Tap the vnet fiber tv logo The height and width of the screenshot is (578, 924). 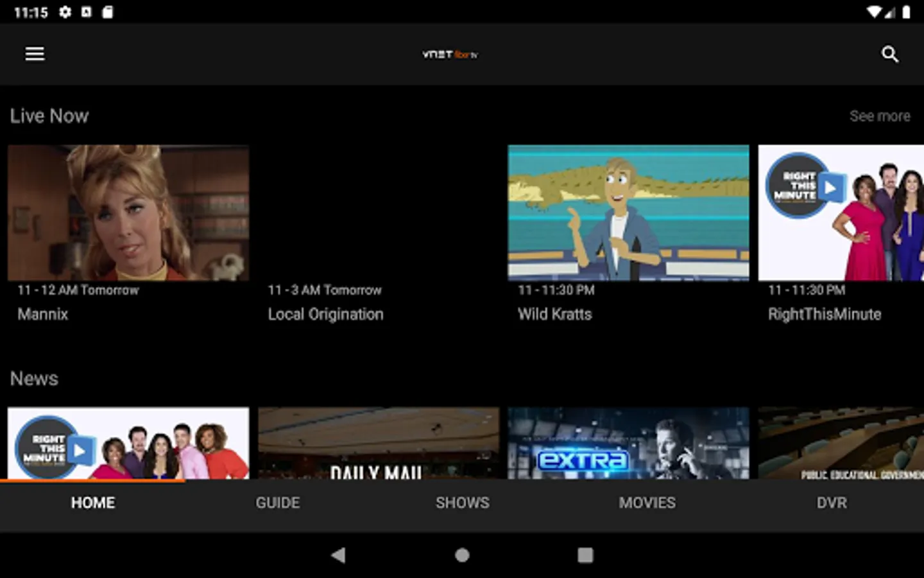[x=450, y=55]
